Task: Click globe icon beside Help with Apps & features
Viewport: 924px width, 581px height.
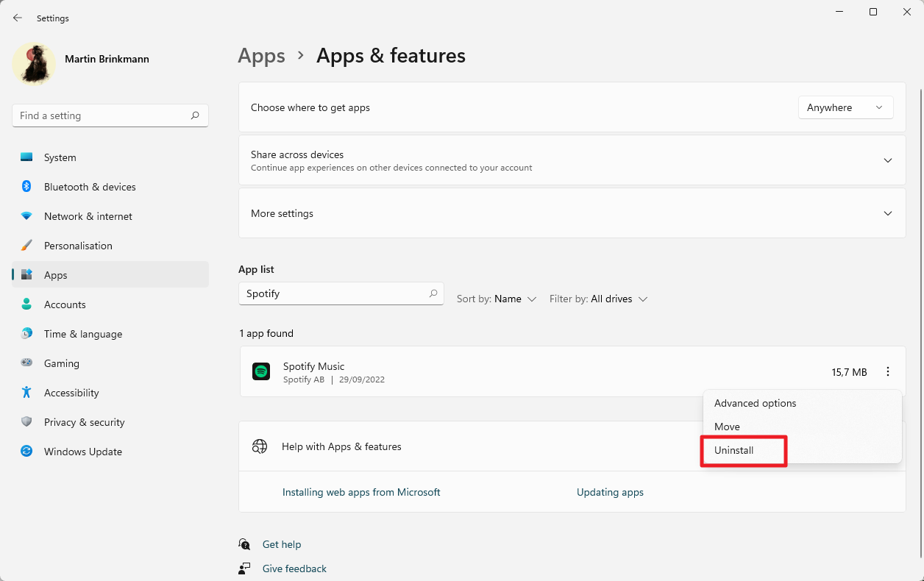Action: pos(260,446)
